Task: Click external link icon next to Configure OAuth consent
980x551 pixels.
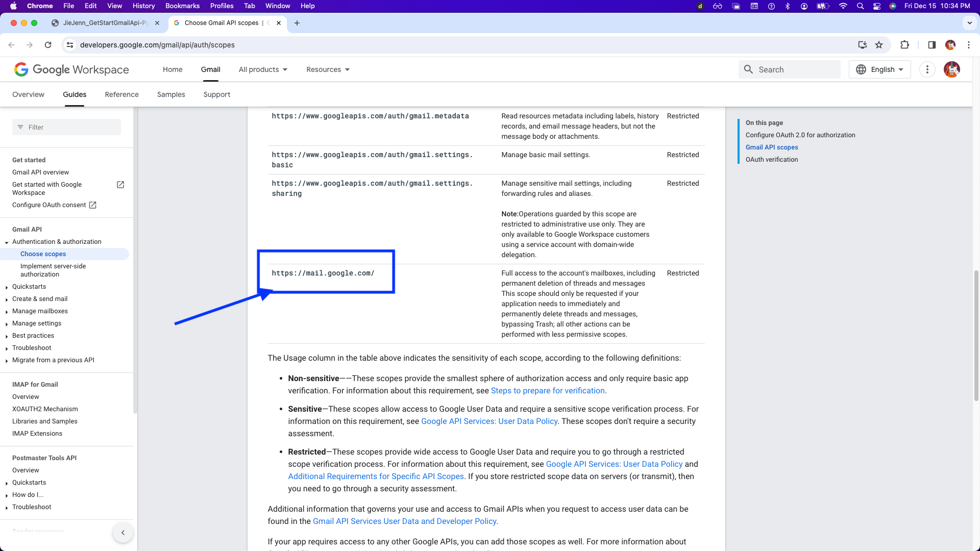Action: tap(93, 205)
